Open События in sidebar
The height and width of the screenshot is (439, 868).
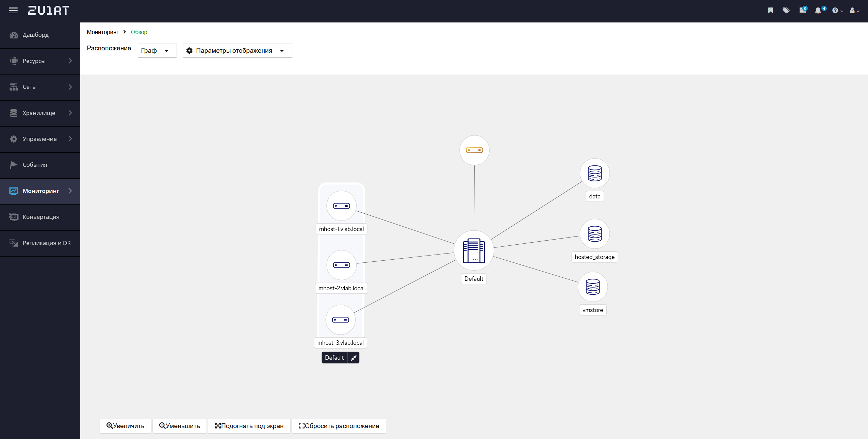click(x=40, y=165)
